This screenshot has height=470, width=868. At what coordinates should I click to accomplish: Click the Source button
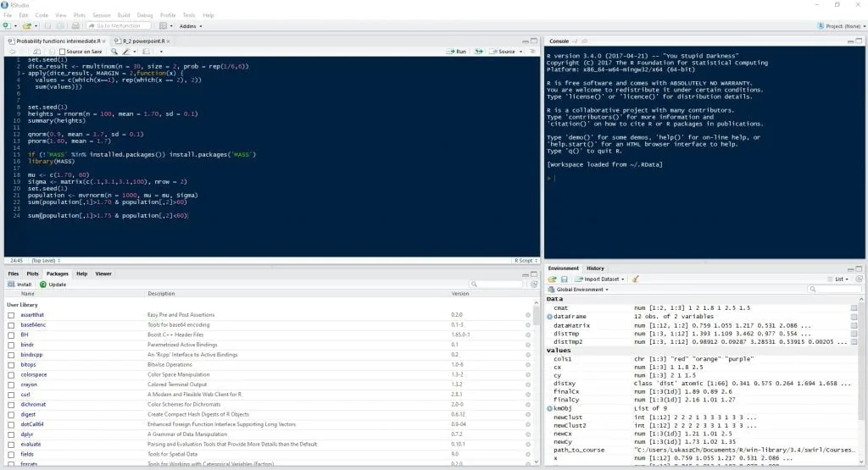503,52
